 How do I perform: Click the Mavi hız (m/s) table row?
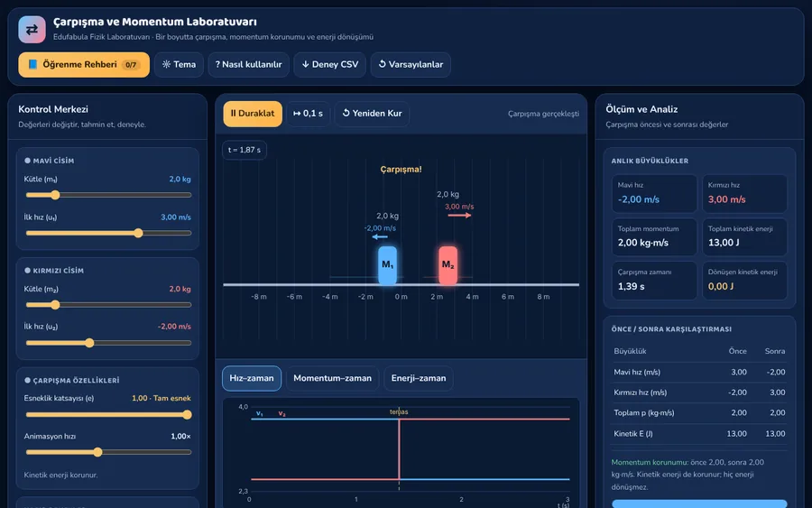(x=699, y=373)
